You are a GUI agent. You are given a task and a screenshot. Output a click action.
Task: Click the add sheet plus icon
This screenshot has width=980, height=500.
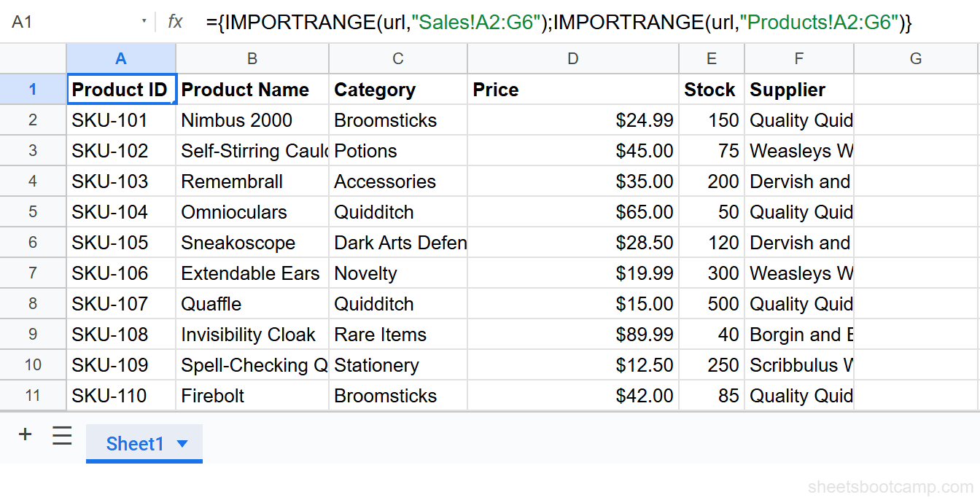25,434
